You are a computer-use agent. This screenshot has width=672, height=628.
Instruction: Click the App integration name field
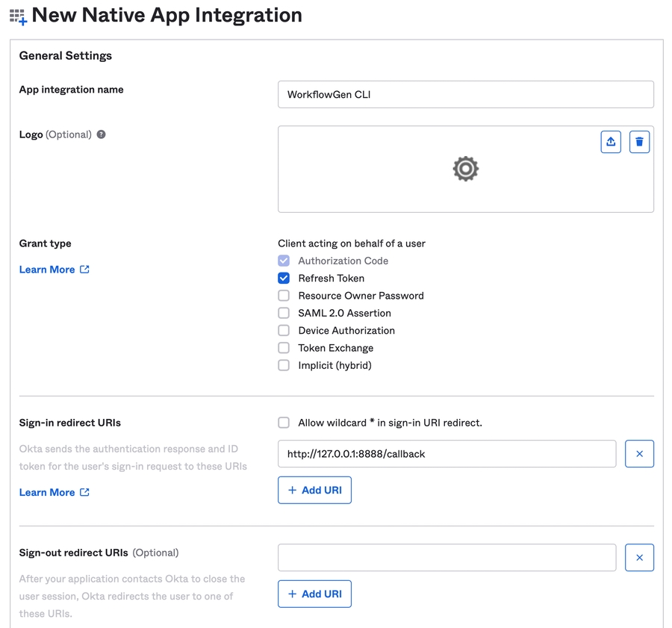point(465,95)
